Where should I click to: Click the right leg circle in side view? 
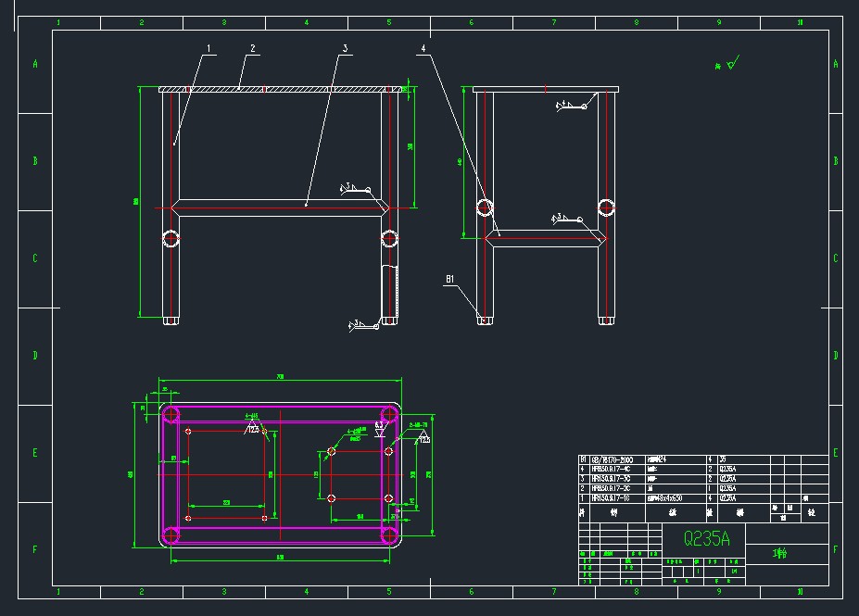tap(606, 207)
